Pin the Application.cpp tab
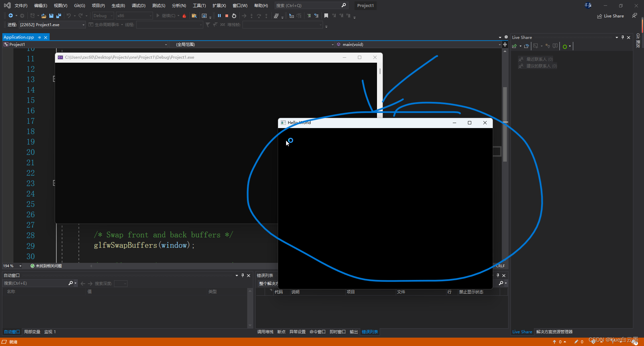This screenshot has height=346, width=644. (40, 37)
